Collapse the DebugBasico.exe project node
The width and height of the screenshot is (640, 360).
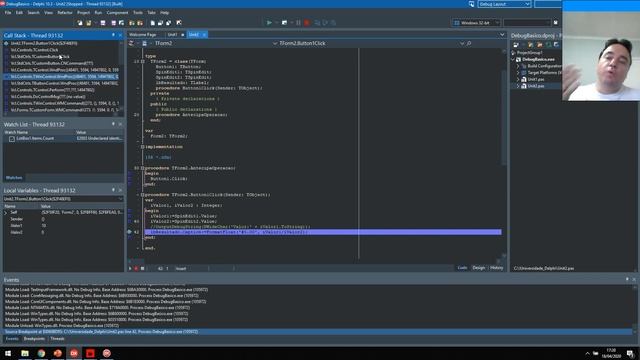pos(513,60)
